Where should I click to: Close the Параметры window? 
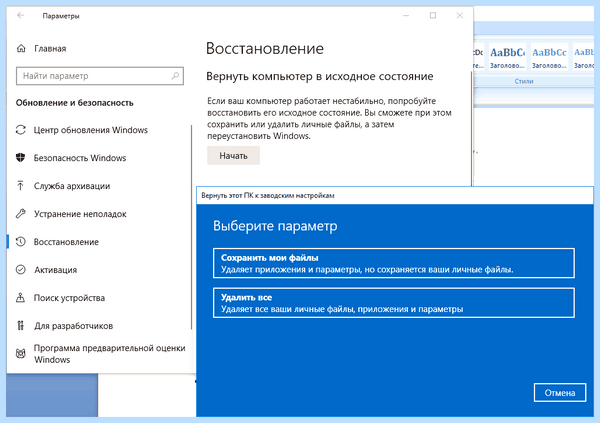pyautogui.click(x=460, y=15)
